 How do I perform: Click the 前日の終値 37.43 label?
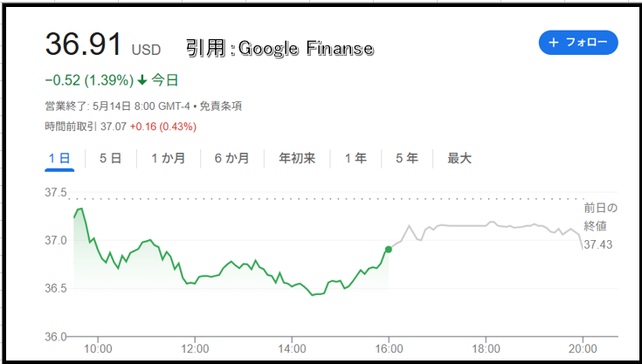click(600, 226)
